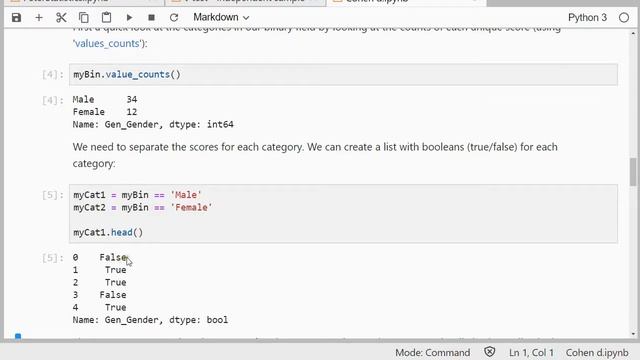The image size is (640, 360).
Task: Select the paragraph about separating scores
Action: (315, 155)
